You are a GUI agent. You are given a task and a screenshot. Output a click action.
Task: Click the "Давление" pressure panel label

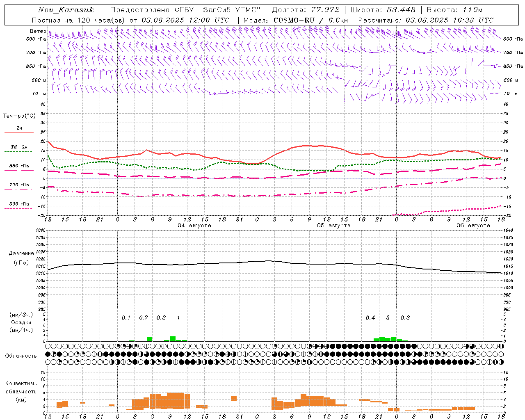[x=21, y=253]
